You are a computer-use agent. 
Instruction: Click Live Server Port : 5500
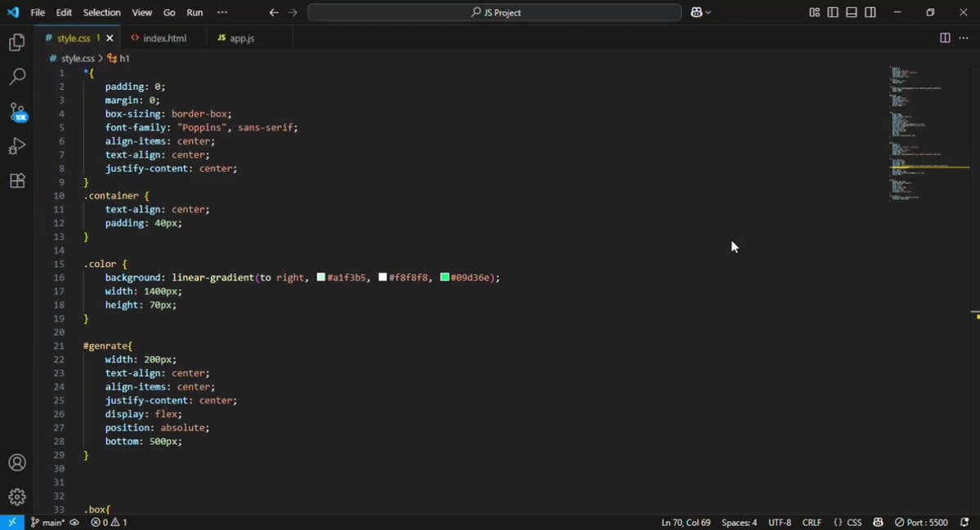(921, 523)
